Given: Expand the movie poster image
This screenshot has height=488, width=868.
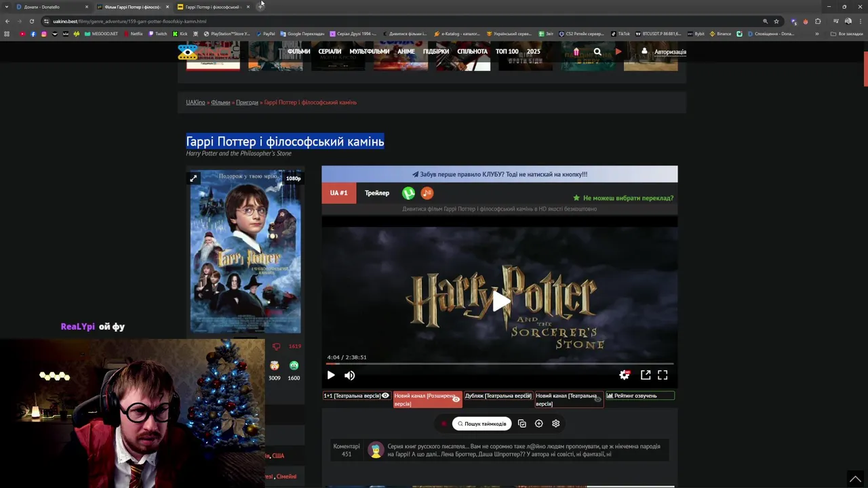Looking at the screenshot, I should [193, 178].
